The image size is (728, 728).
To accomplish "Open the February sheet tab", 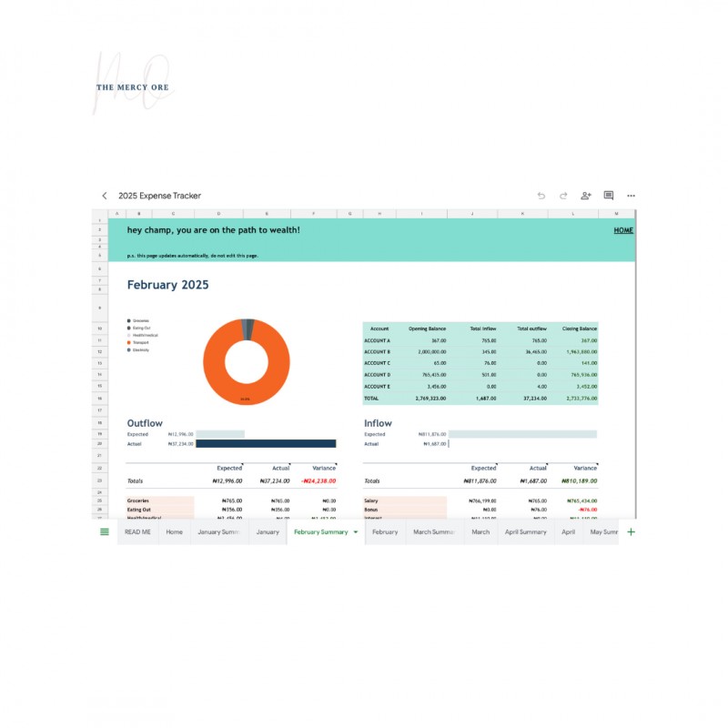I will click(385, 531).
